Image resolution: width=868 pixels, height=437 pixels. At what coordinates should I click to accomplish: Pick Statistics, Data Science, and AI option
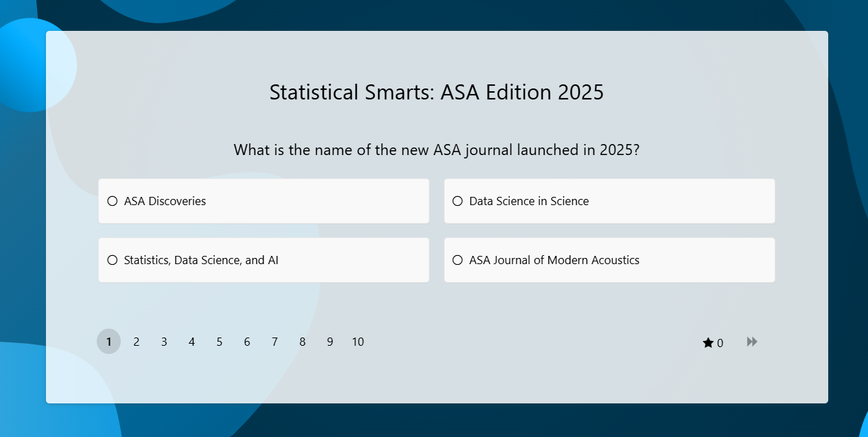[113, 260]
